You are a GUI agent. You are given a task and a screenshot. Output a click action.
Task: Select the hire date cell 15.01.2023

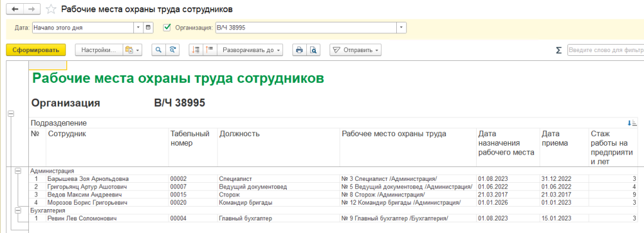564,219
